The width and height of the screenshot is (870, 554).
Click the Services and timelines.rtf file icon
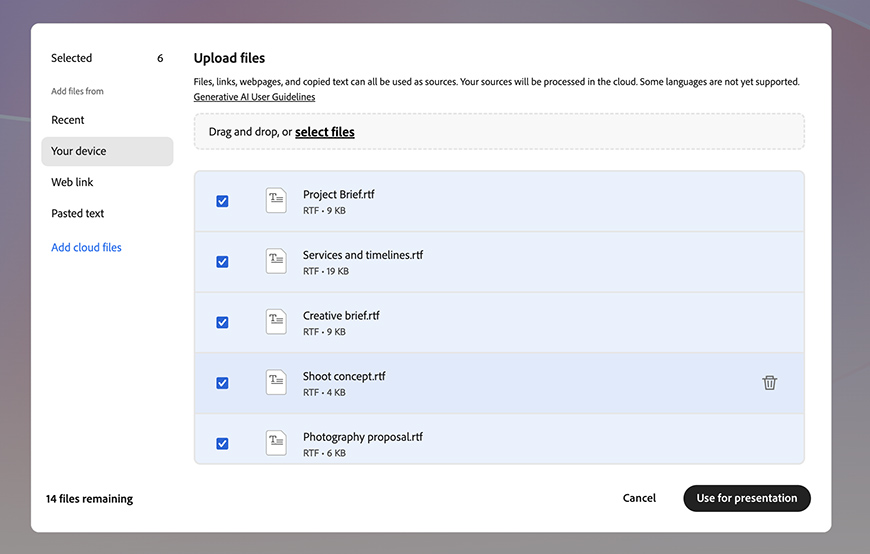(276, 261)
